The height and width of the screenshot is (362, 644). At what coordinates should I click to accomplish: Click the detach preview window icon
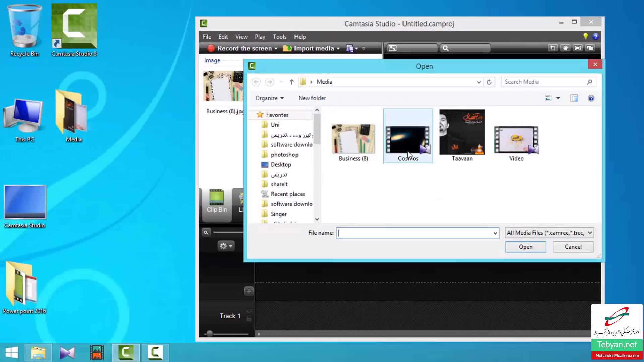pos(590,48)
